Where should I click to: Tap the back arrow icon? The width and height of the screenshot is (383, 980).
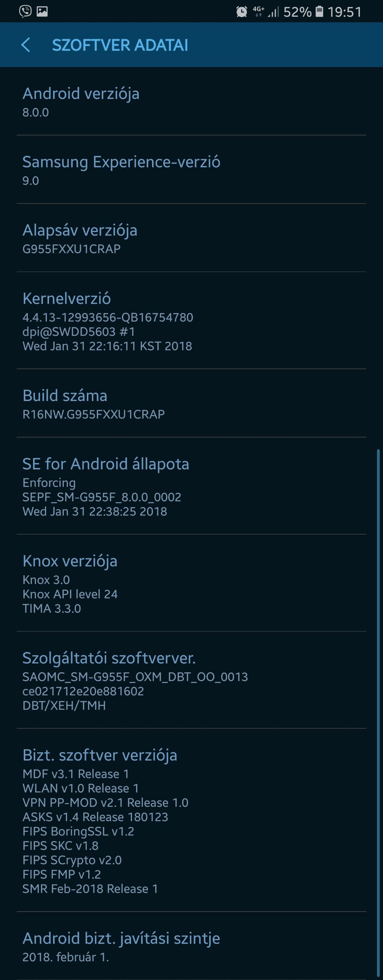26,45
